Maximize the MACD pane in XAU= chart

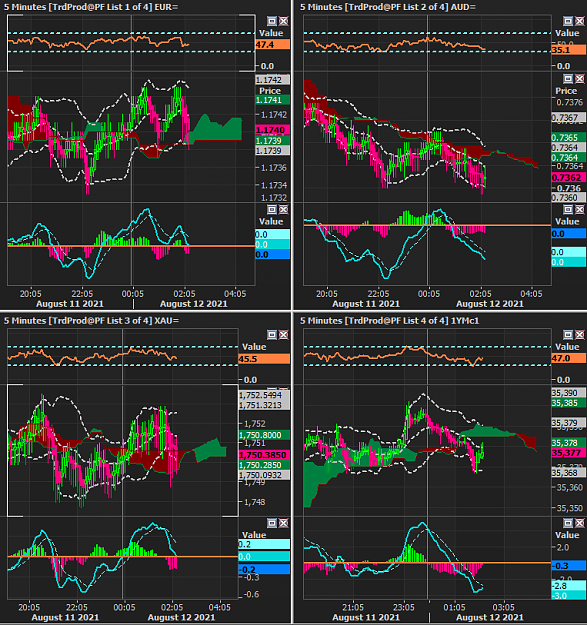(272, 523)
